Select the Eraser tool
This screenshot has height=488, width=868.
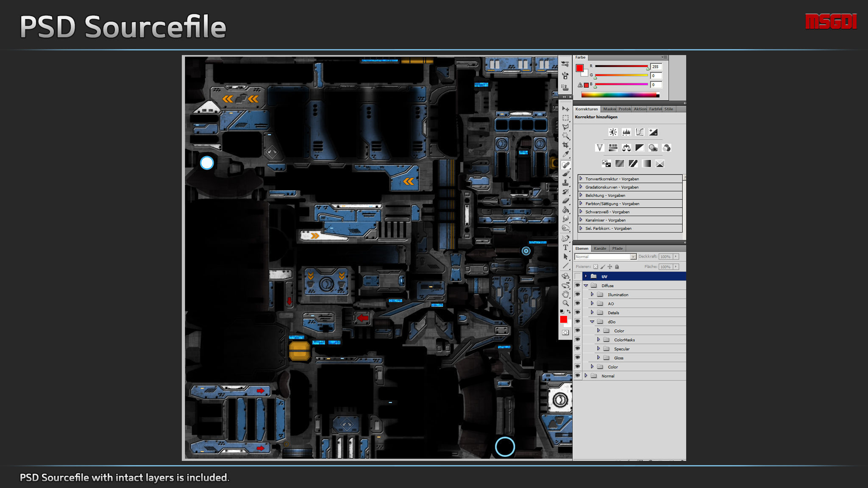coord(565,201)
